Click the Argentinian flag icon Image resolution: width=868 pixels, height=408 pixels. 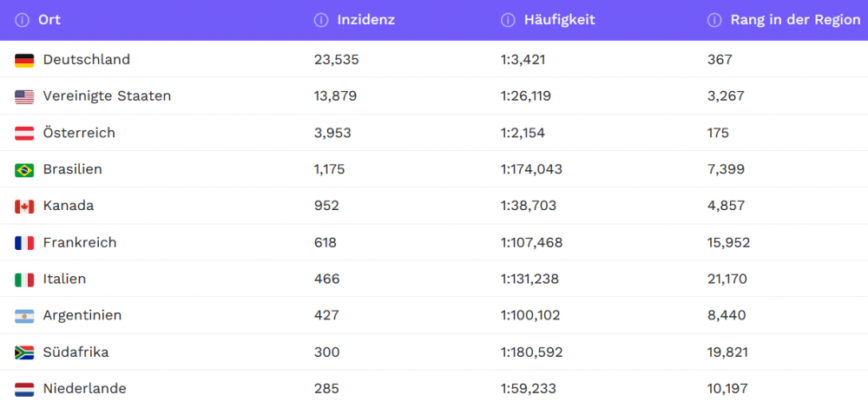click(24, 316)
